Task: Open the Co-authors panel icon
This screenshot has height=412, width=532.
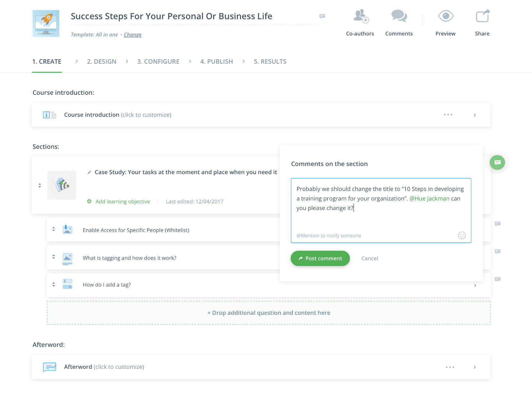Action: [360, 16]
